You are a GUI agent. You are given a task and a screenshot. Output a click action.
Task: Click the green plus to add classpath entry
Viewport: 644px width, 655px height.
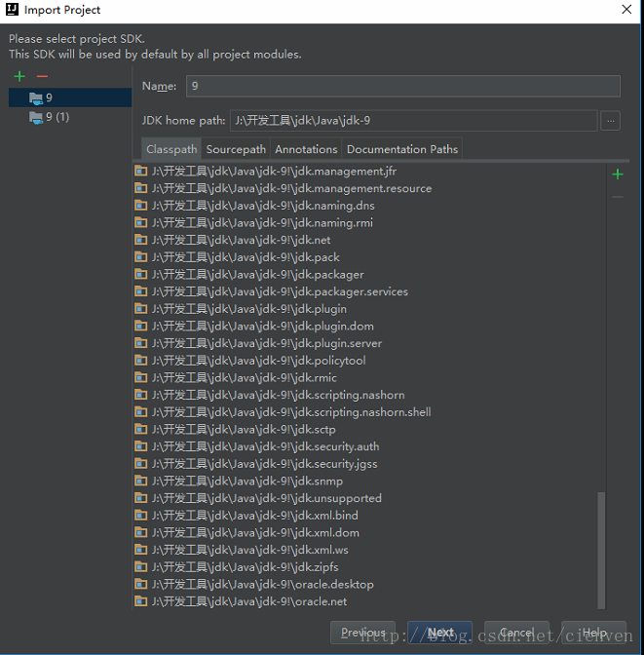(618, 174)
